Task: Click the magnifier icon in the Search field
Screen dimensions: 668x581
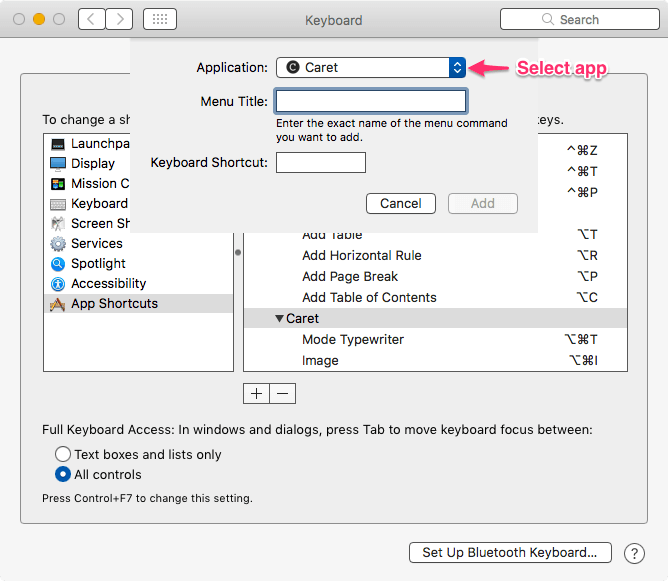Action: pos(547,19)
